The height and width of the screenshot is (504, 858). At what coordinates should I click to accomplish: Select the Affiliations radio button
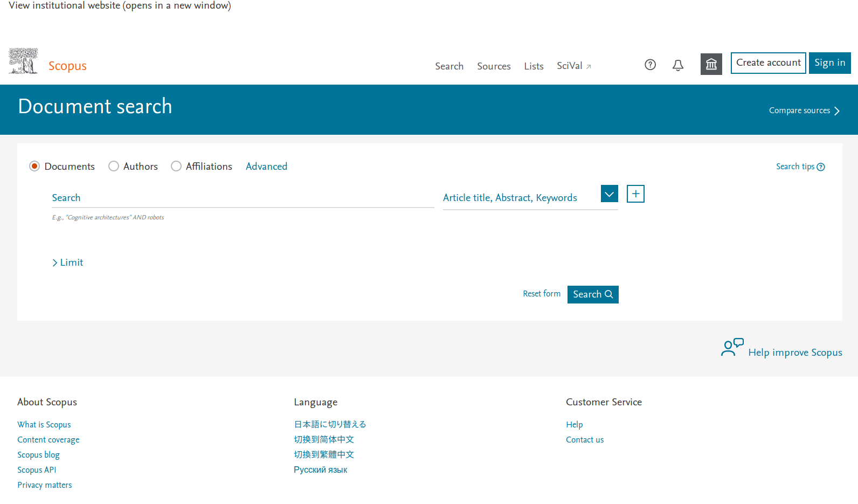(176, 166)
